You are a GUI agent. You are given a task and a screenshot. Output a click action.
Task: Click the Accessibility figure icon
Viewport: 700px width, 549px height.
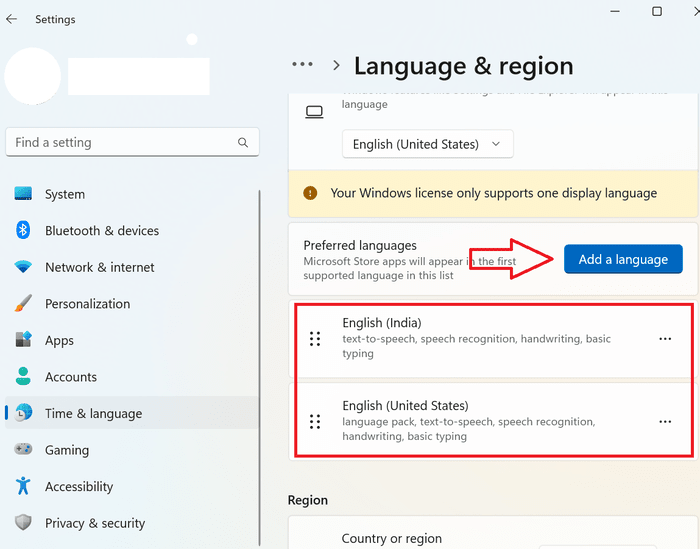click(x=23, y=486)
